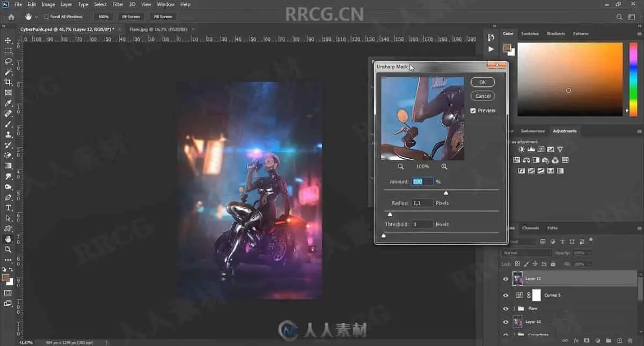The height and width of the screenshot is (346, 644).
Task: Switch to the Channels tab
Action: coord(530,228)
